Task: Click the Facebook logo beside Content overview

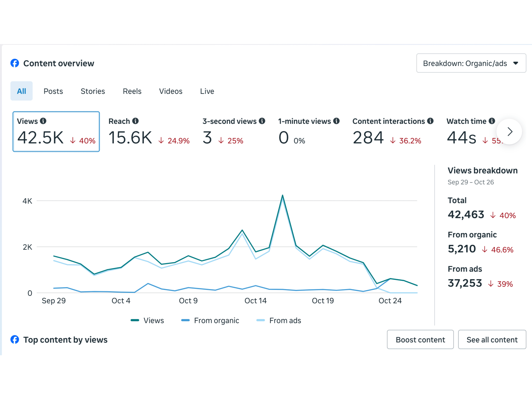Action: click(x=15, y=63)
